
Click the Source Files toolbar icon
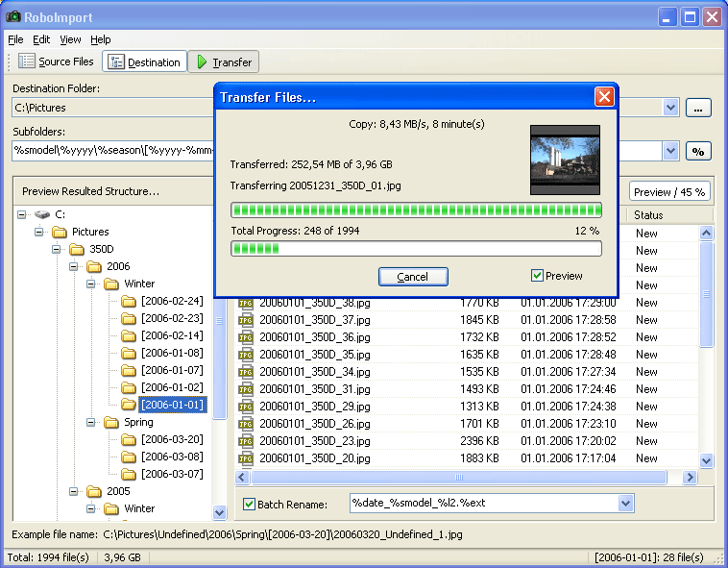tap(27, 62)
